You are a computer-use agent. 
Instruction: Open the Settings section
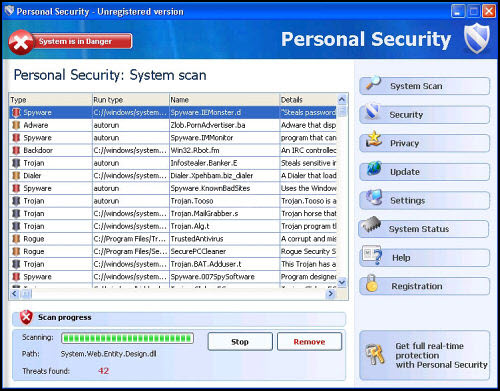[x=425, y=201]
